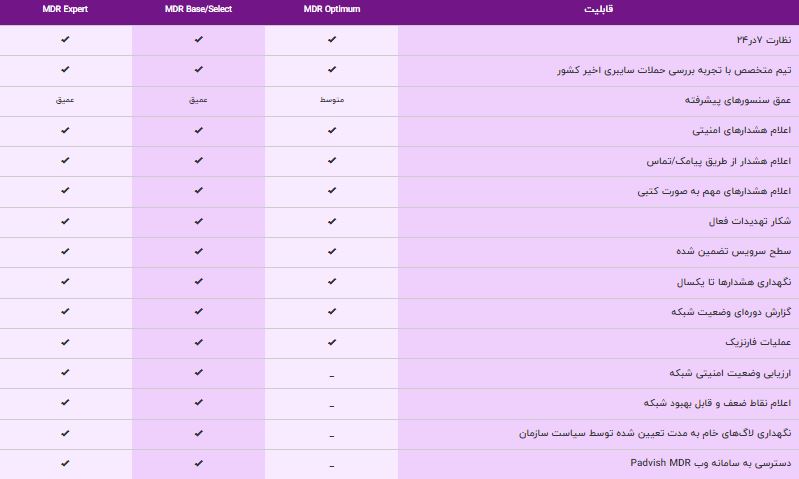799x479 pixels.
Task: Click MDR Expert checkmark for گزارش دوره‌ای وضعیت شبکه
Action: tap(65, 312)
